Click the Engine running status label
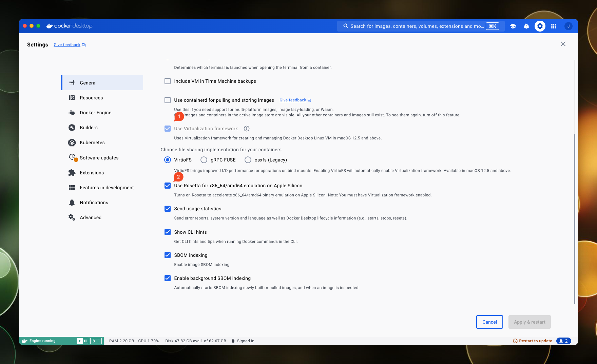This screenshot has width=597, height=364. pos(42,341)
